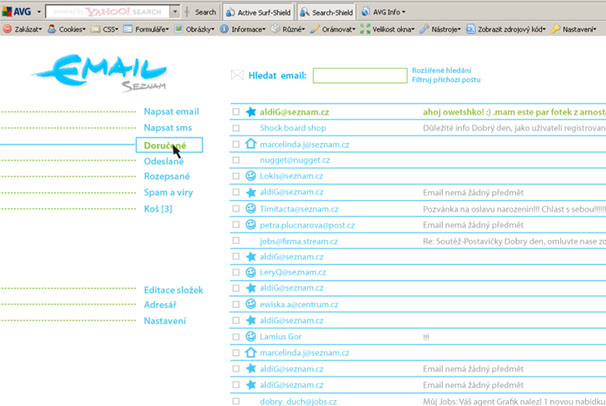Viewport: 606px width, 406px height.
Task: Click the Email Seznam logo
Action: [98, 72]
